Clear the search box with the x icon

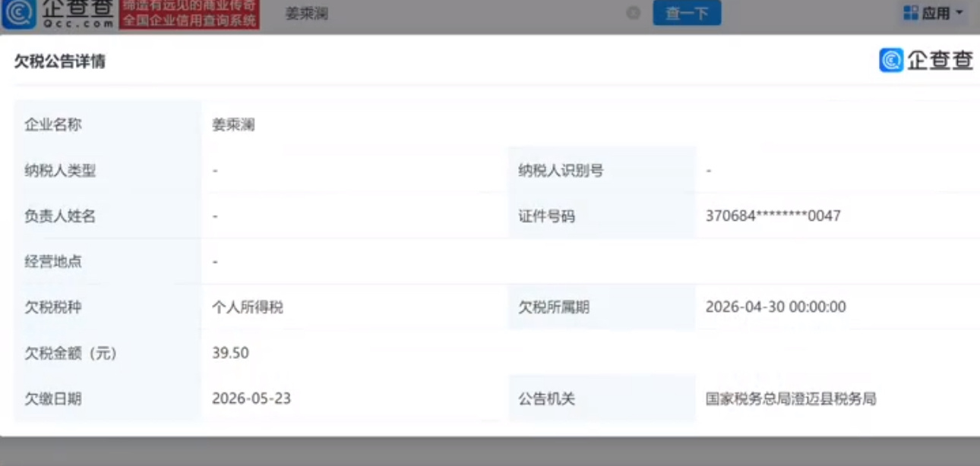[633, 13]
